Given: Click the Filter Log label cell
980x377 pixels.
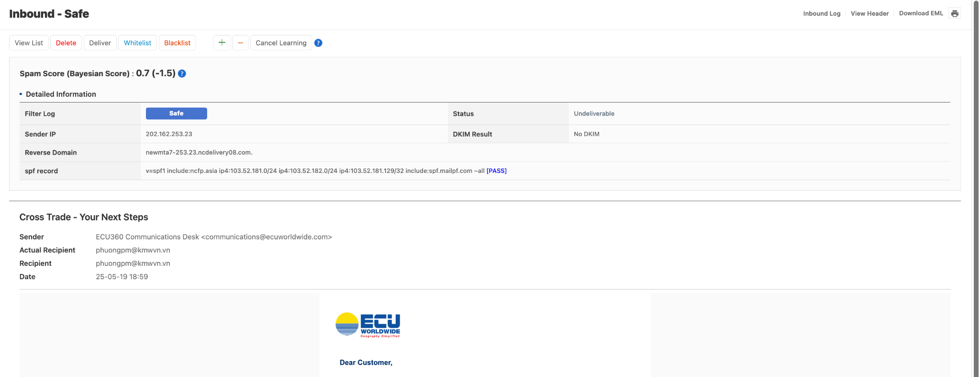Looking at the screenshot, I should 80,114.
